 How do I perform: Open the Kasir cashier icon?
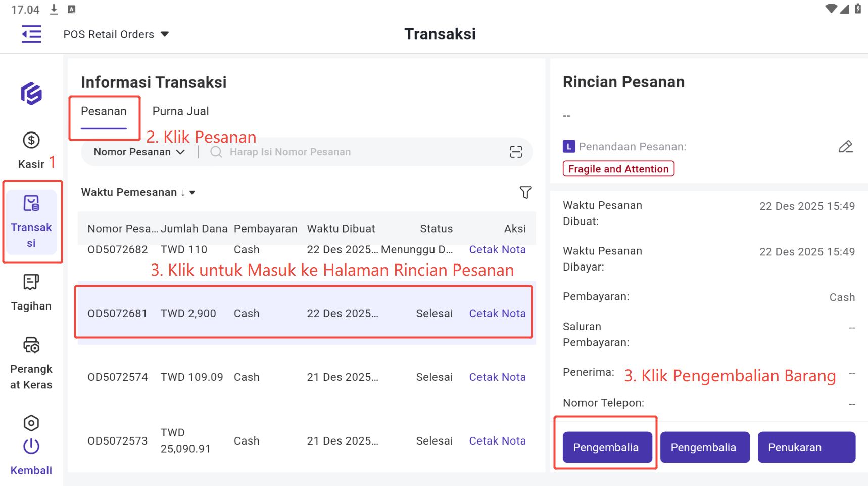(x=31, y=141)
